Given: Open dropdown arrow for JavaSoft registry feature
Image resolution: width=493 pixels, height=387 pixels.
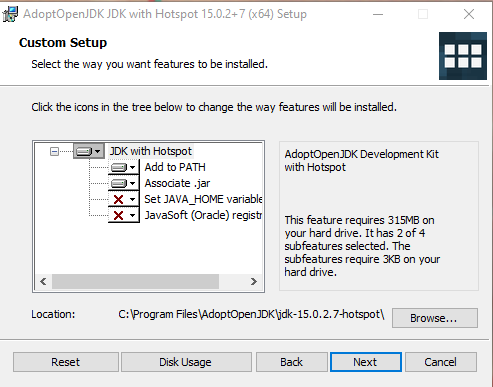Looking at the screenshot, I should (133, 215).
